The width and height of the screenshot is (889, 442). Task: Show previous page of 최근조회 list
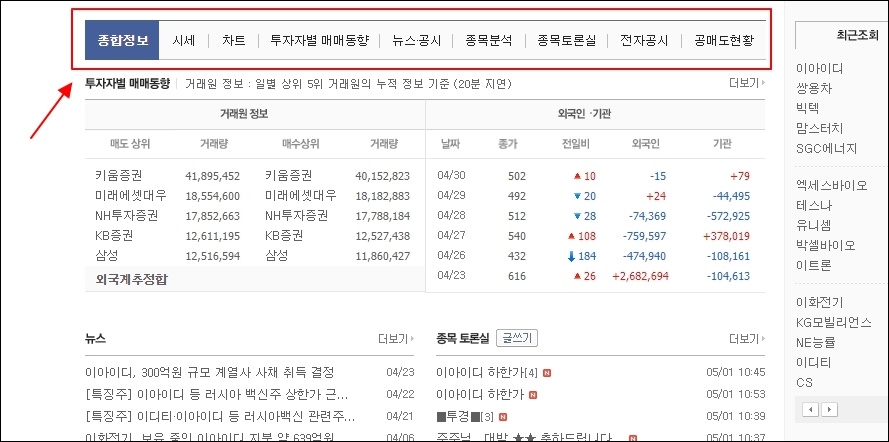(x=811, y=409)
